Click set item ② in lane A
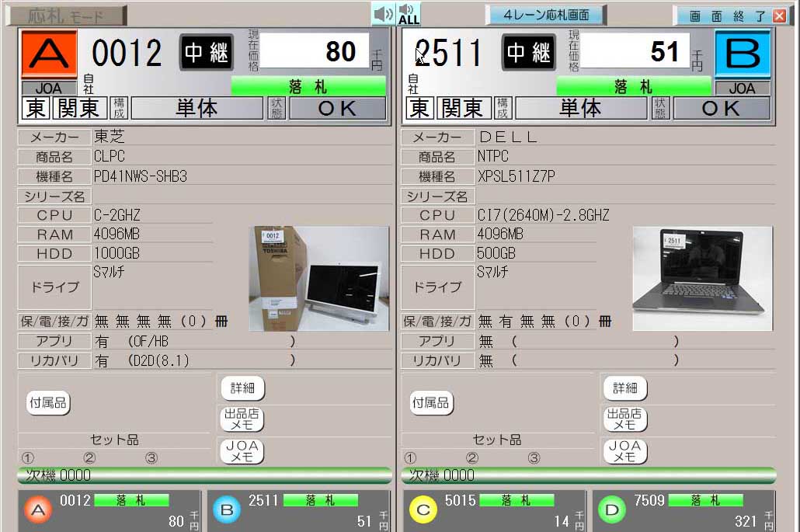This screenshot has width=800, height=532. coord(90,457)
